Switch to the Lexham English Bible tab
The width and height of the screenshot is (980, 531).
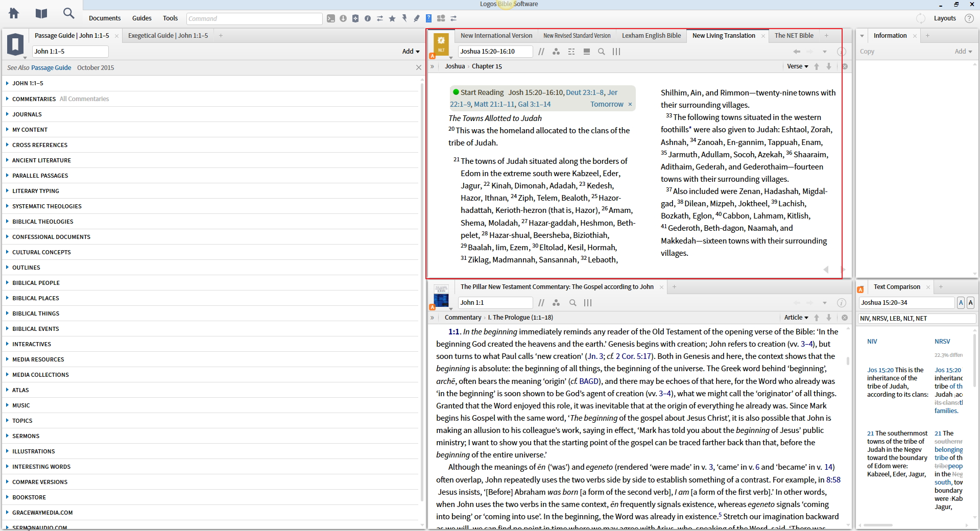pos(651,36)
